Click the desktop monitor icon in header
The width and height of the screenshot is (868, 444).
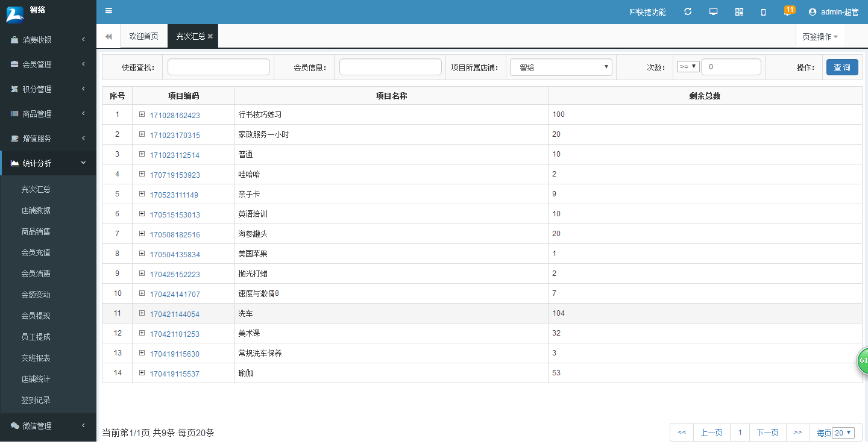713,12
